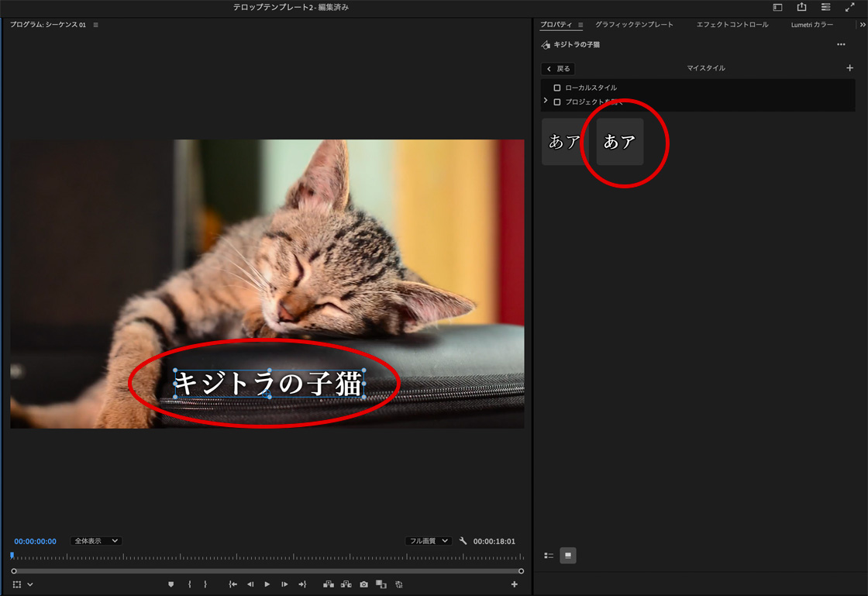Open the three-dot more options menu
The width and height of the screenshot is (868, 596).
coord(841,45)
